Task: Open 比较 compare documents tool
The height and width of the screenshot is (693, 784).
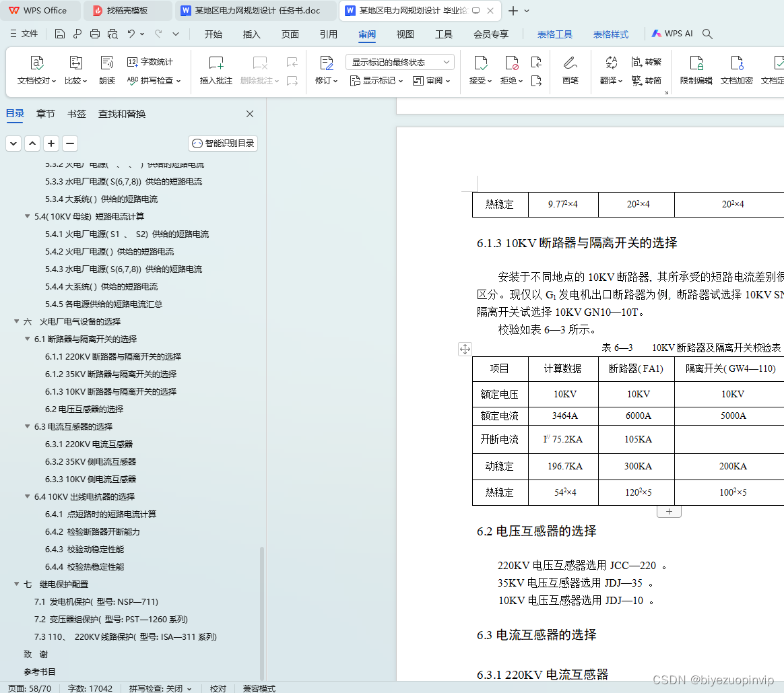Action: 75,70
